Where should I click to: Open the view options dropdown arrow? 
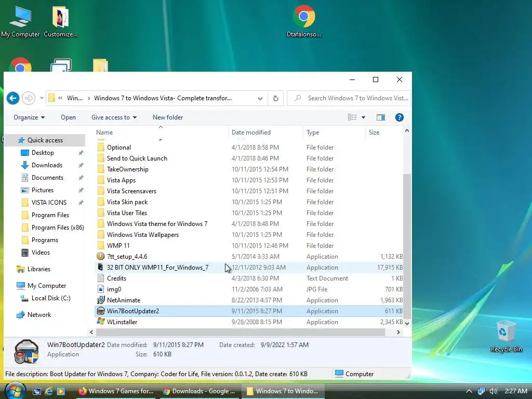click(363, 117)
